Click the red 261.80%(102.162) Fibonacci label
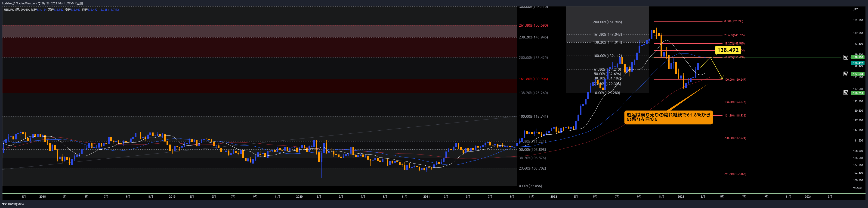This screenshot has height=208, width=868. click(735, 174)
